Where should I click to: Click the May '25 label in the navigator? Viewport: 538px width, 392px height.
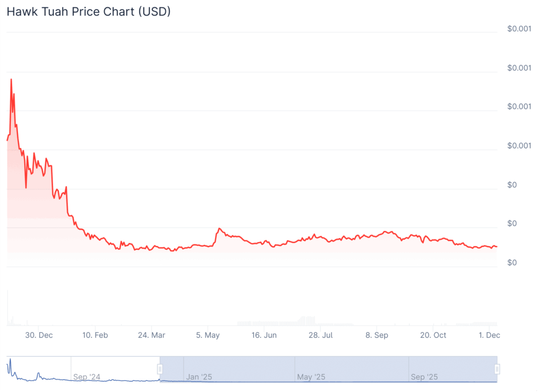[x=312, y=377]
